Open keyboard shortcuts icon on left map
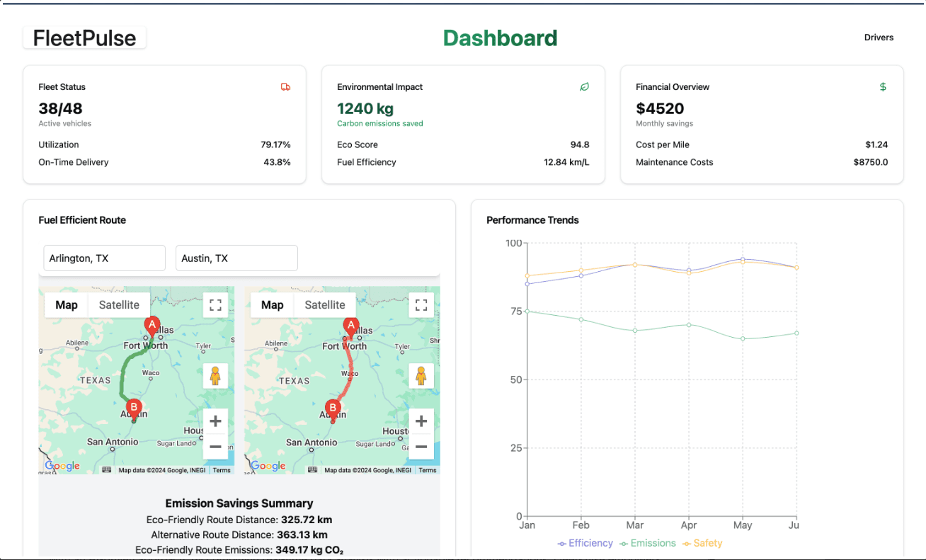Screen dimensions: 926x560 (106, 470)
